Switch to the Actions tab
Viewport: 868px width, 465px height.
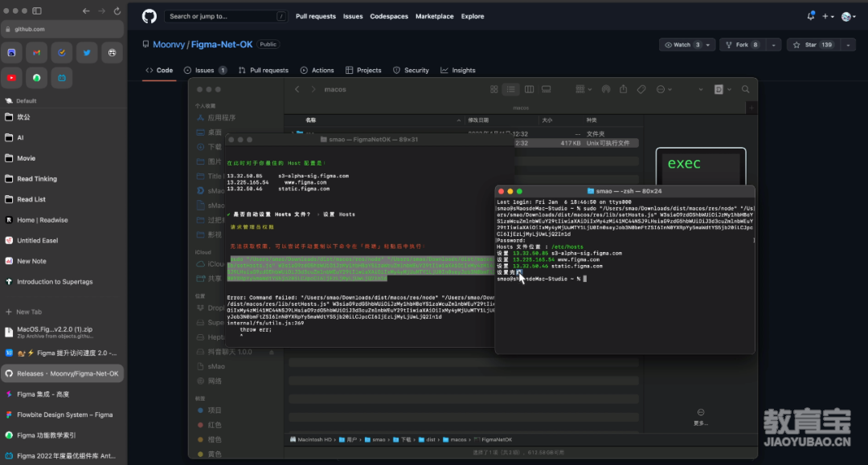pyautogui.click(x=317, y=70)
